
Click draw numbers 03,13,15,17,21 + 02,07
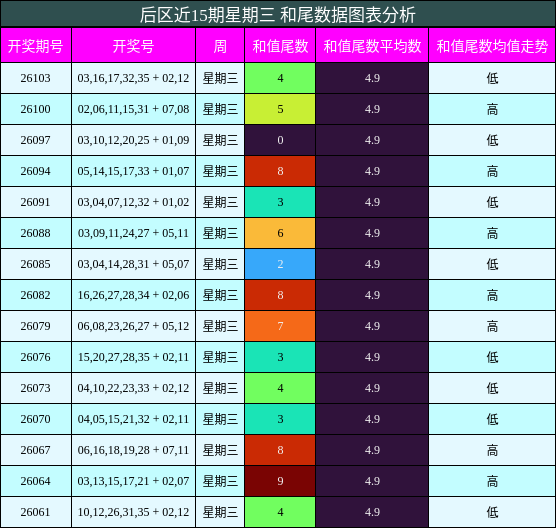coord(133,481)
